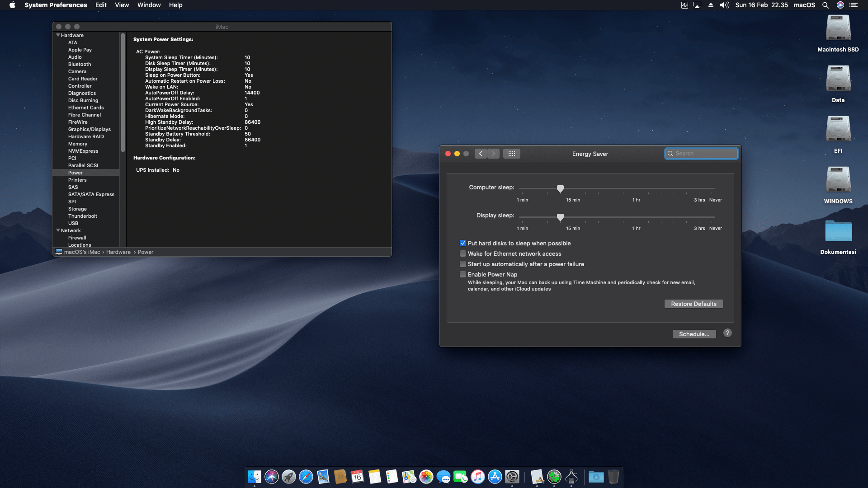
Task: Click date and time in menu bar
Action: (x=762, y=5)
